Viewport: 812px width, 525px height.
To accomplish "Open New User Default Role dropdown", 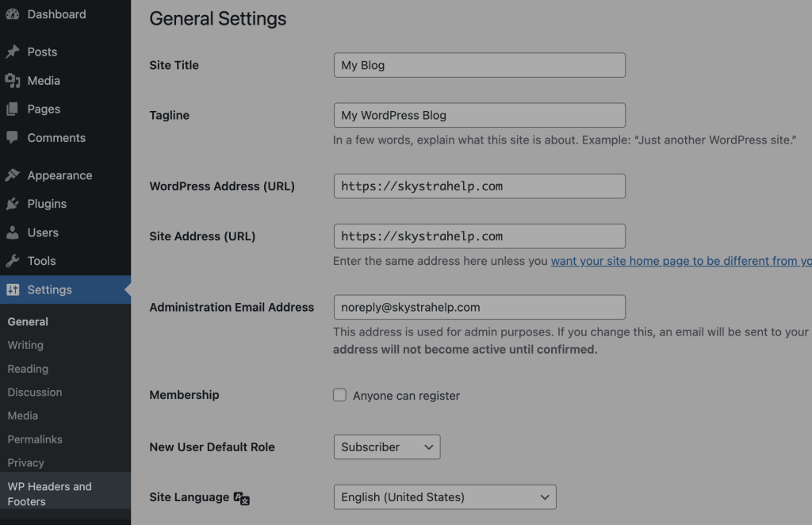I will pos(386,446).
